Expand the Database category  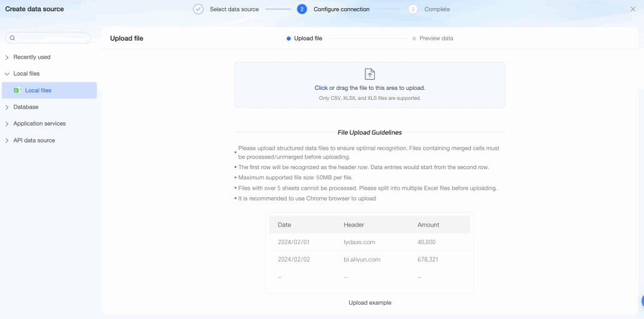[7, 107]
